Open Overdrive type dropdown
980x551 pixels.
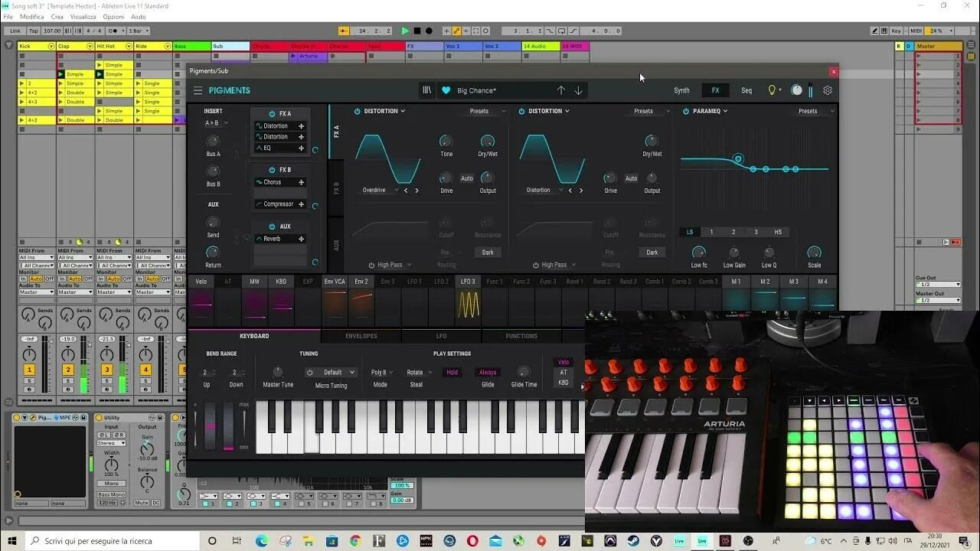(x=380, y=191)
